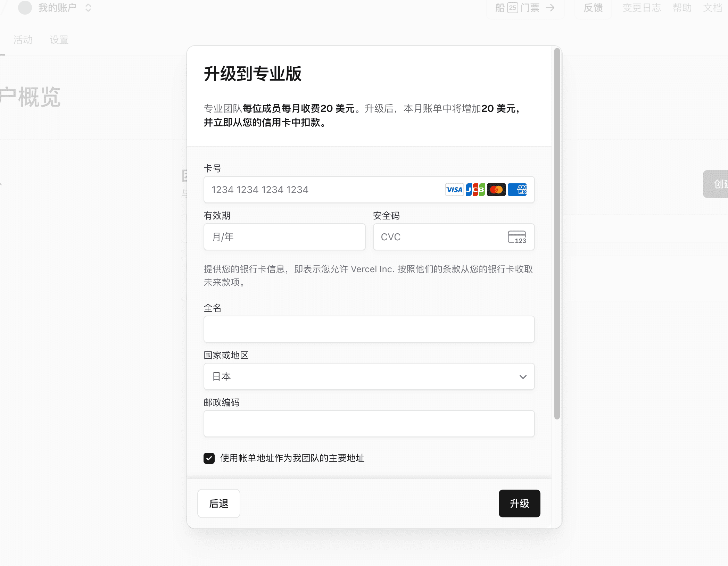Click the arrow next to 门票
The image size is (728, 566).
550,8
